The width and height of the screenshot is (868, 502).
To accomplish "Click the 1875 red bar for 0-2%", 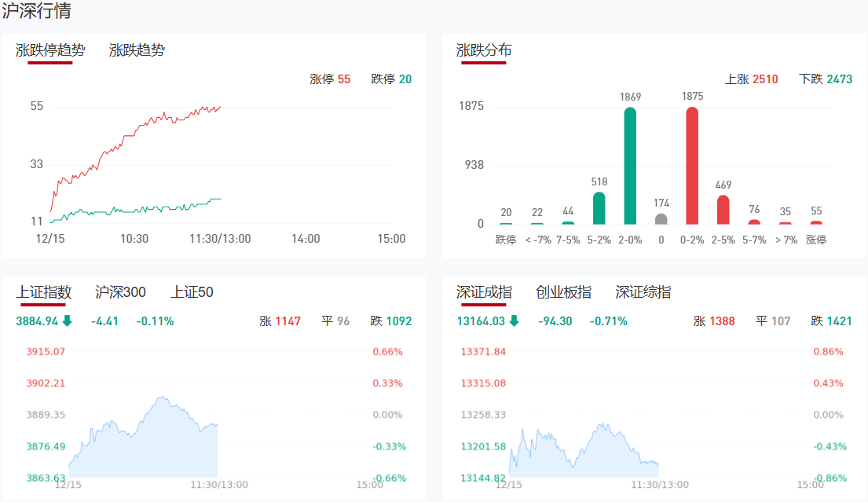I will 692,167.
